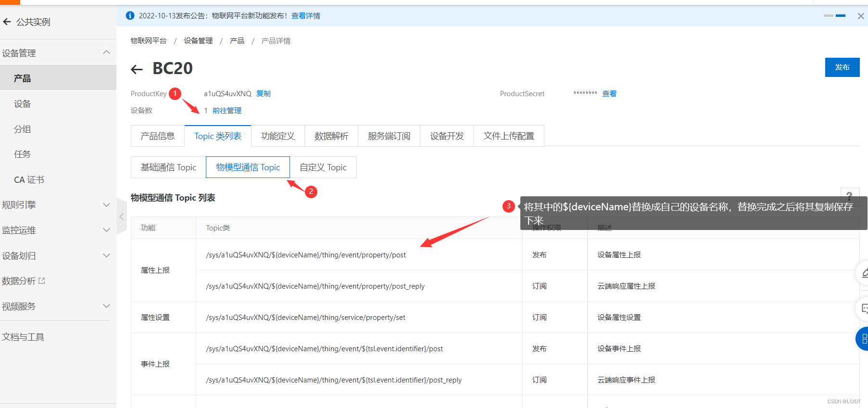Click the 云端响应属性上报 description
Viewport: 868px width, 408px height.
coord(627,286)
